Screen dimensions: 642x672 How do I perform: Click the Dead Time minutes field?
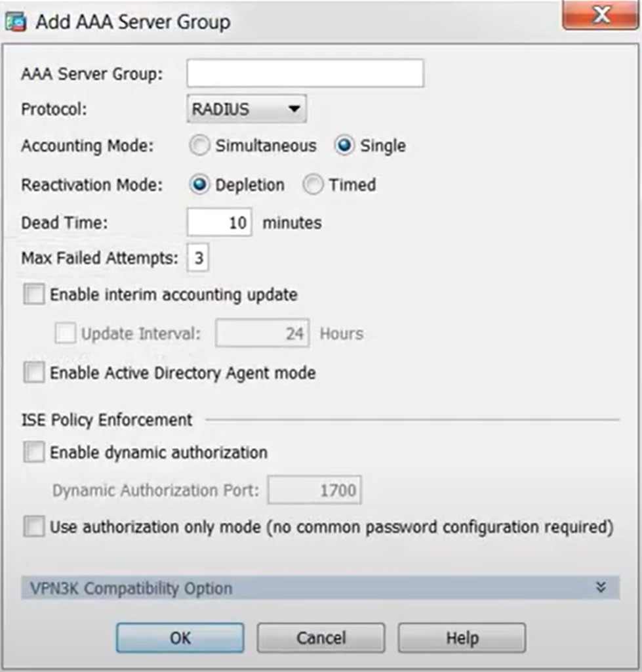219,223
